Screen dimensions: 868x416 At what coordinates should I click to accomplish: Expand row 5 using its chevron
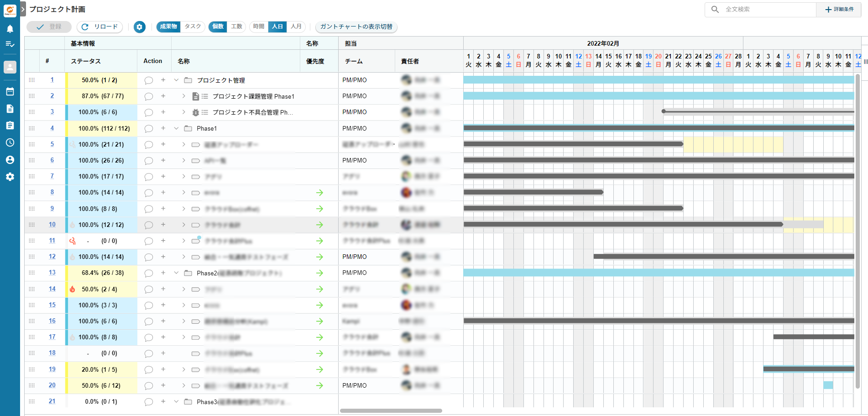click(x=183, y=144)
